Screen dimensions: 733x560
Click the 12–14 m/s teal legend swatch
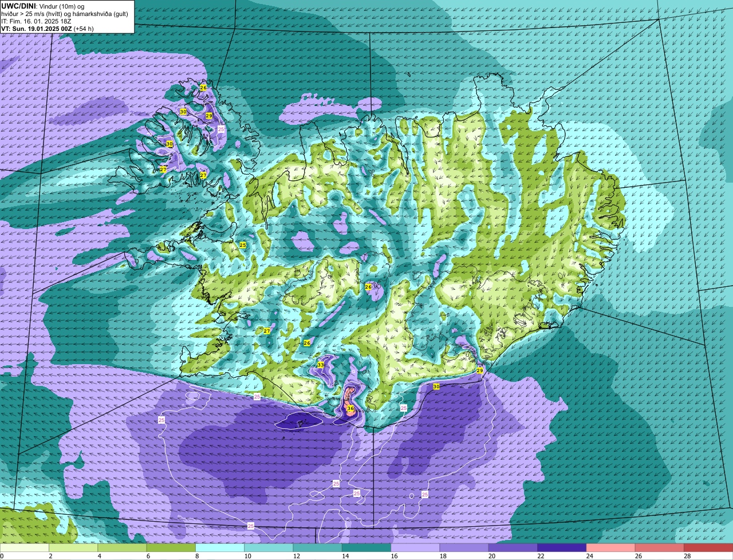click(x=318, y=547)
